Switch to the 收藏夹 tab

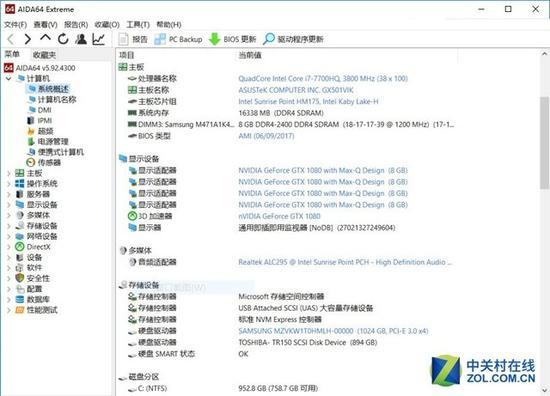[x=44, y=55]
